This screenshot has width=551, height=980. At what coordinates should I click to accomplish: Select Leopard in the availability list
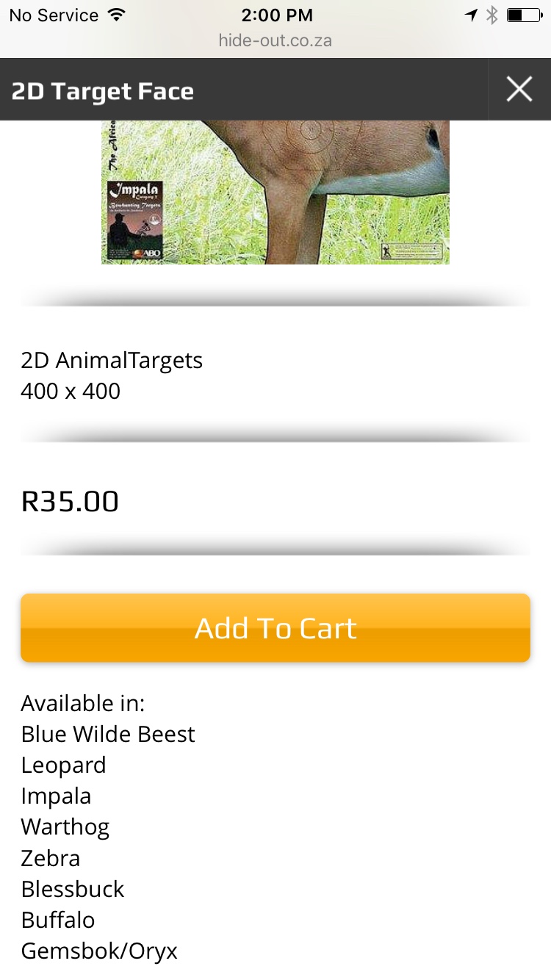coord(63,765)
